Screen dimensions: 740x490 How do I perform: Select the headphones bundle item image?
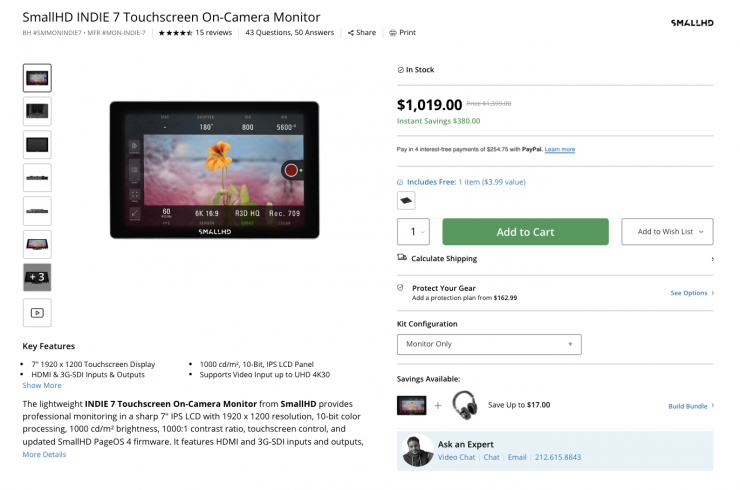(464, 405)
